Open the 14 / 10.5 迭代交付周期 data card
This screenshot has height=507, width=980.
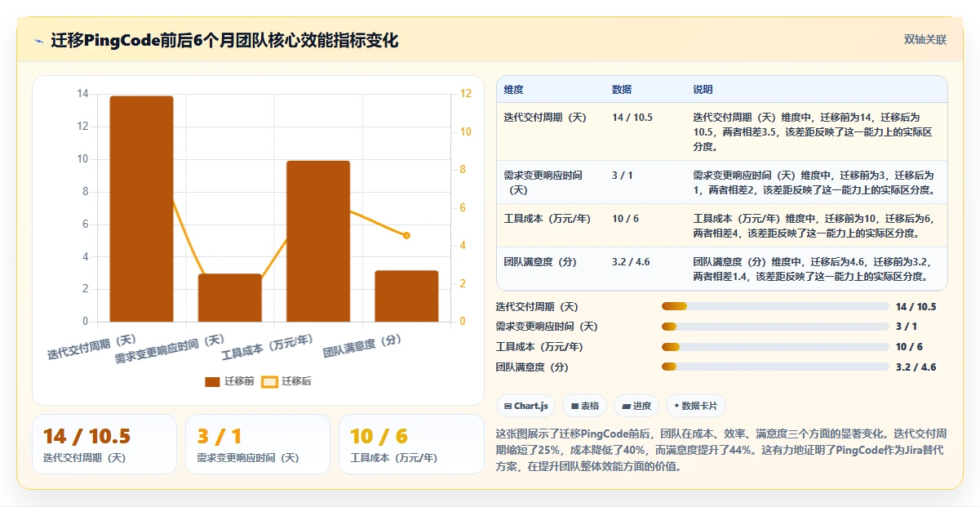coord(104,444)
